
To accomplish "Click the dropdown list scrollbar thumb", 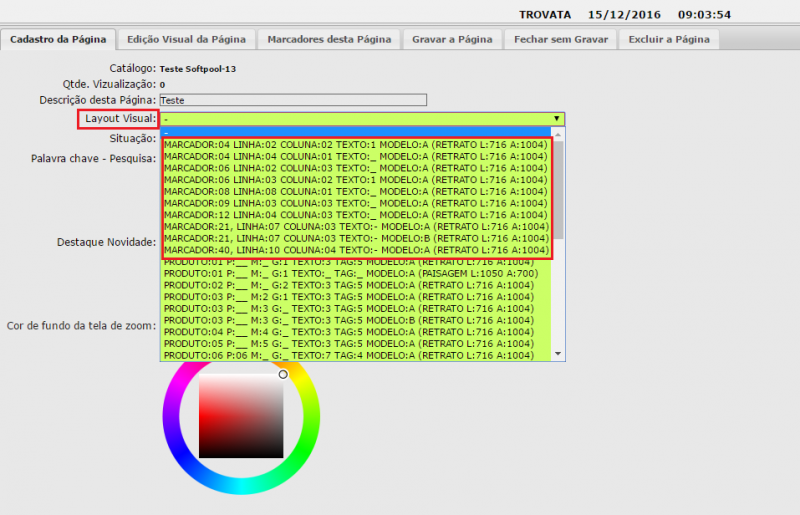I will 558,190.
